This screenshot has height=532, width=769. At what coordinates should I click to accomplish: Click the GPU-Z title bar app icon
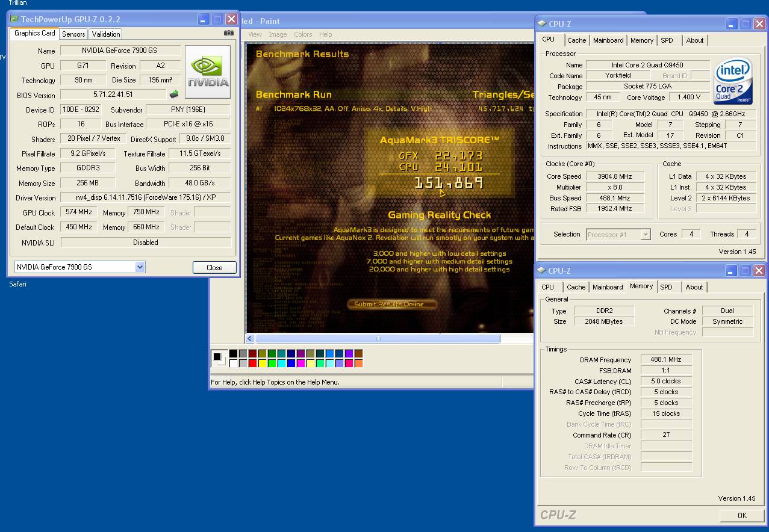pyautogui.click(x=14, y=19)
